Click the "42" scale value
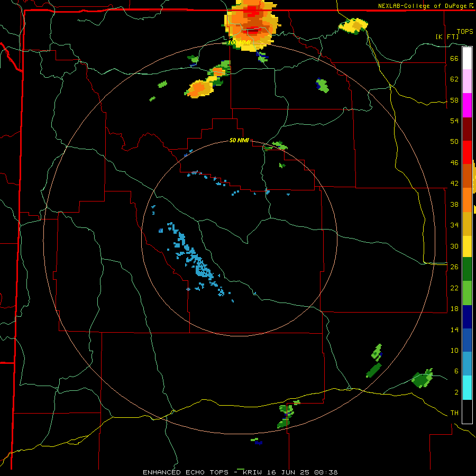The height and width of the screenshot is (476, 476). click(x=454, y=184)
